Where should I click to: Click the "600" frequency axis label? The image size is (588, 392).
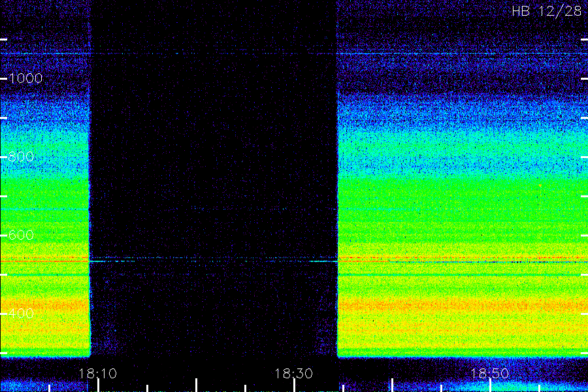(x=21, y=235)
